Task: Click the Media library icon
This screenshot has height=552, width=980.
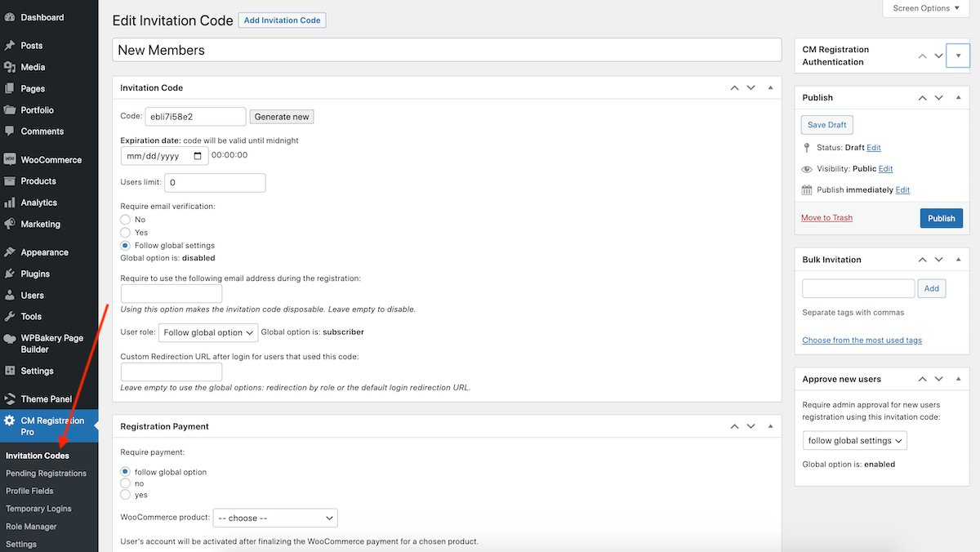Action: coord(10,67)
